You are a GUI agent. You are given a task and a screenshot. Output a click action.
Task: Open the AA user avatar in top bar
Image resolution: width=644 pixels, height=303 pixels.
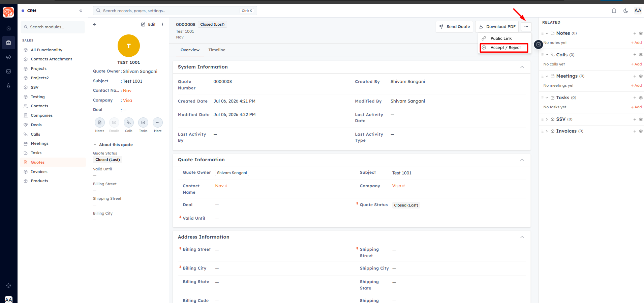point(638,10)
